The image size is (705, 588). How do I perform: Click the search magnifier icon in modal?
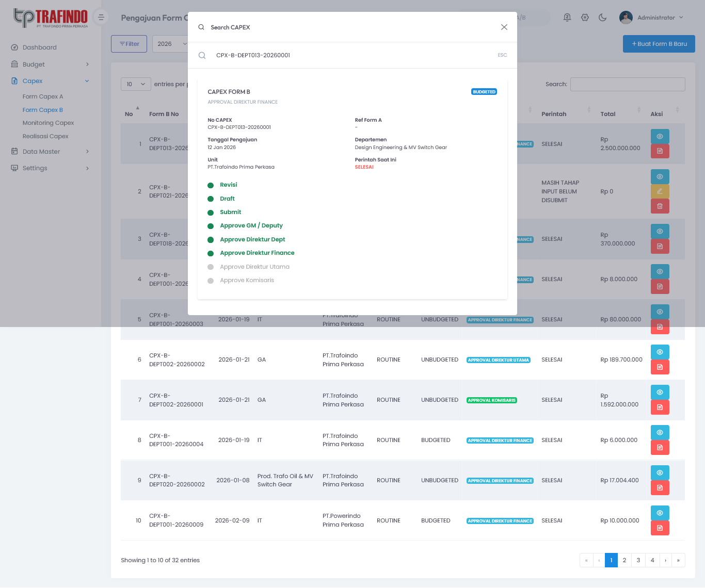coord(202,55)
